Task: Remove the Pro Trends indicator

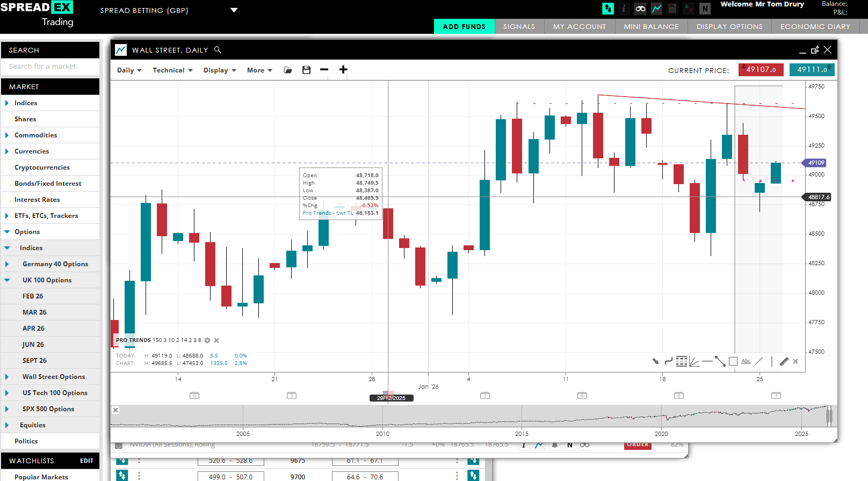Action: coord(216,340)
